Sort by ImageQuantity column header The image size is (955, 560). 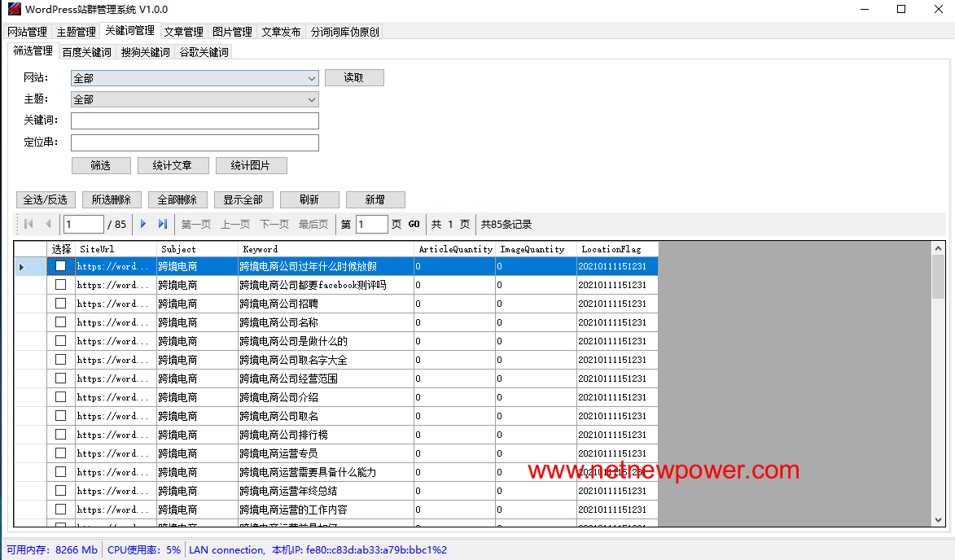coord(536,249)
